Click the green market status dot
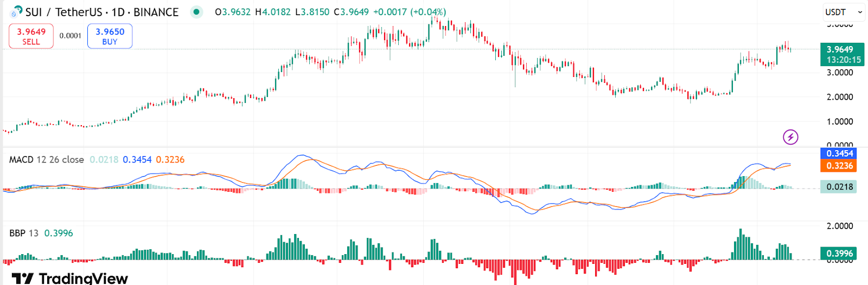The image size is (868, 285). pyautogui.click(x=196, y=11)
